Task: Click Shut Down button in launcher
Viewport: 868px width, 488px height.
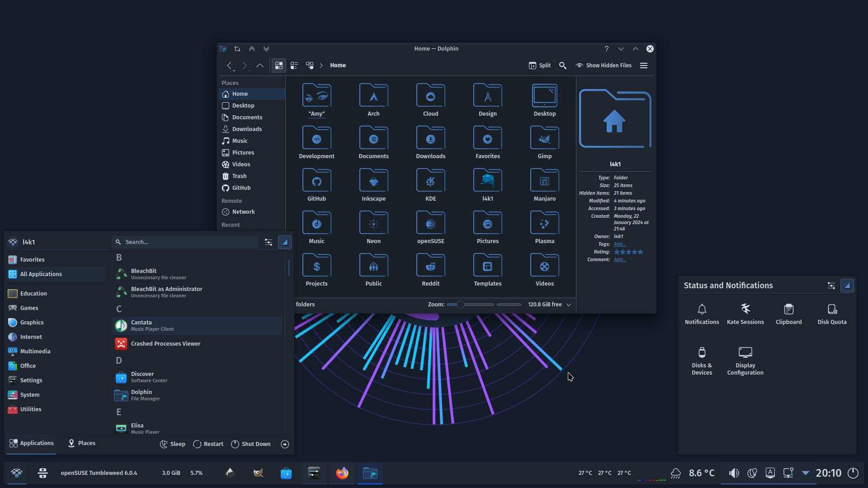Action: coord(250,444)
